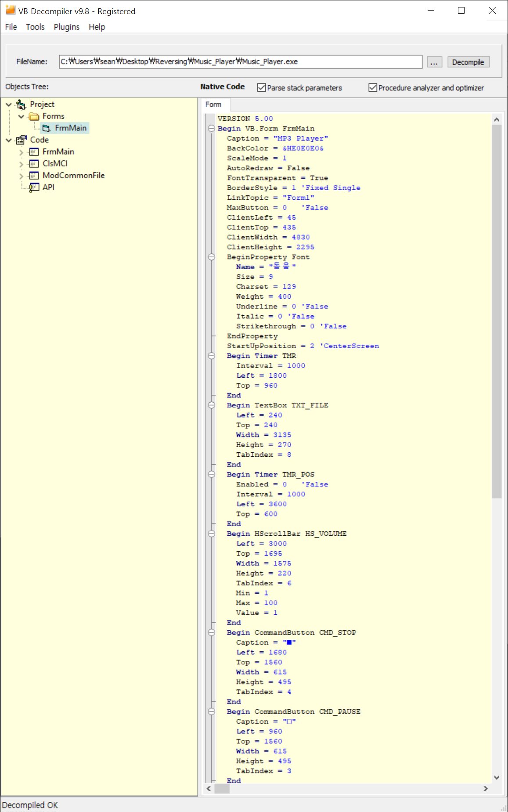
Task: Collapse the TextBox TXT_FILE block
Action: [211, 405]
